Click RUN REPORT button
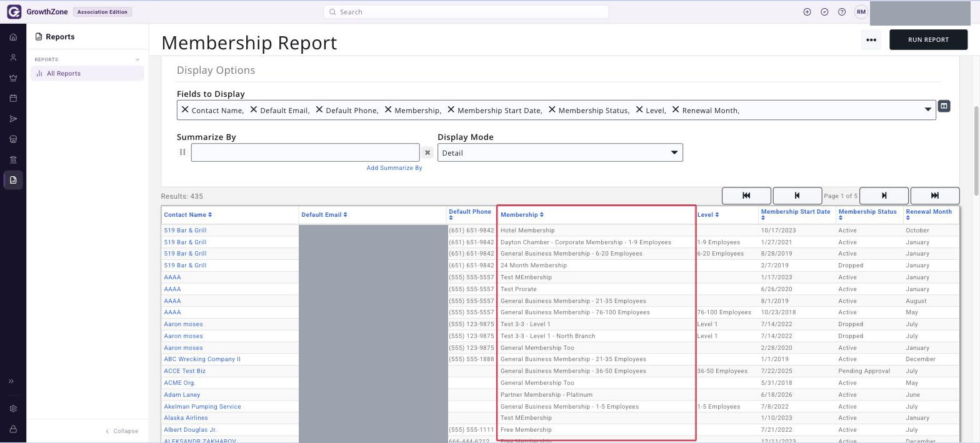Image resolution: width=980 pixels, height=443 pixels. pyautogui.click(x=928, y=39)
